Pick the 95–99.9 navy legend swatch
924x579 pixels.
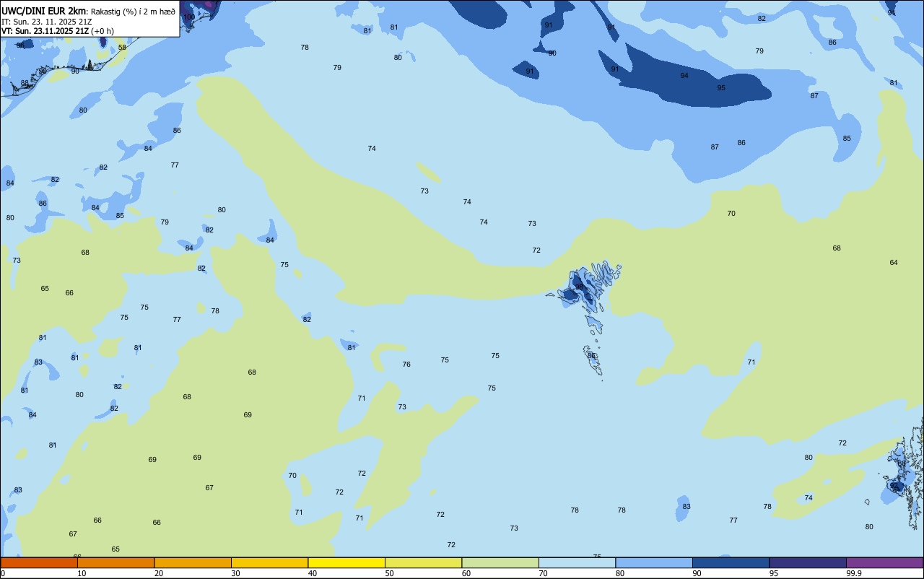click(808, 562)
